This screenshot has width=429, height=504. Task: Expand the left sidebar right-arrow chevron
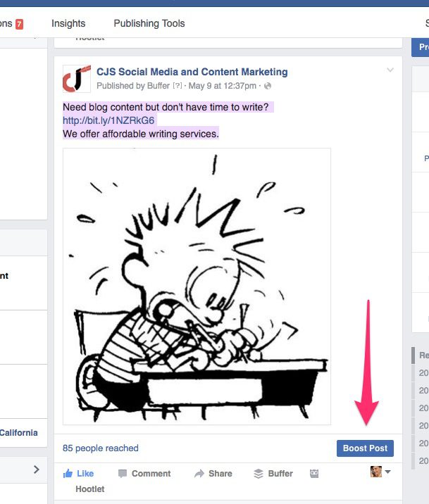37,470
